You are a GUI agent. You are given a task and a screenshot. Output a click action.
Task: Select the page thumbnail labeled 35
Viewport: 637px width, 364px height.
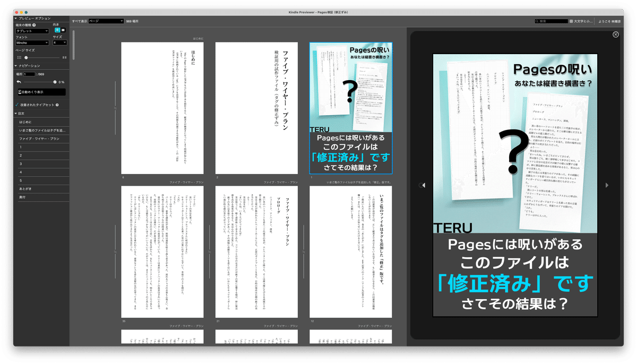162,252
